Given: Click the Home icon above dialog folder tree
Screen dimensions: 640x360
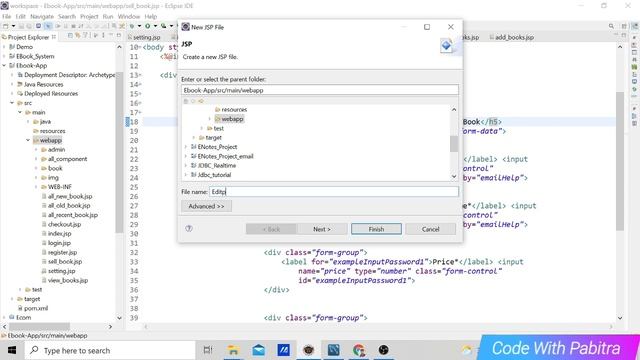Looking at the screenshot, I should click(x=186, y=101).
